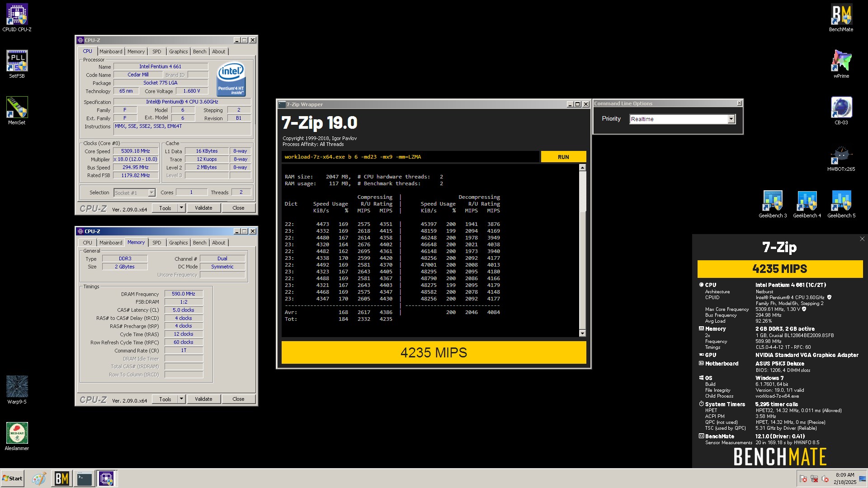868x488 pixels.
Task: Open the Geekbench 5 desktop shortcut
Action: (841, 204)
